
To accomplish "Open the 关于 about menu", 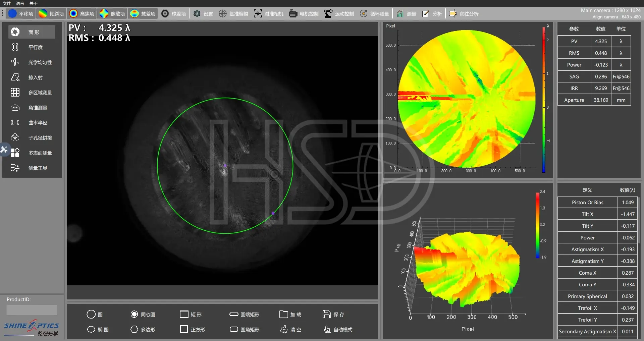I will [34, 3].
